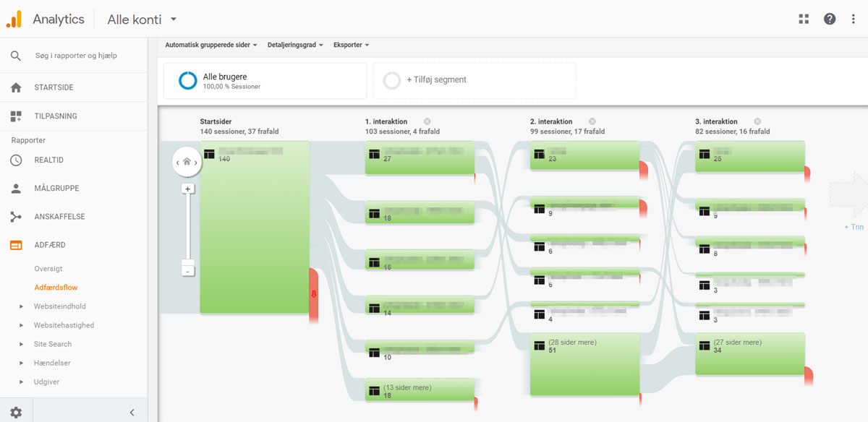Select Site Search in sidebar

(x=53, y=344)
